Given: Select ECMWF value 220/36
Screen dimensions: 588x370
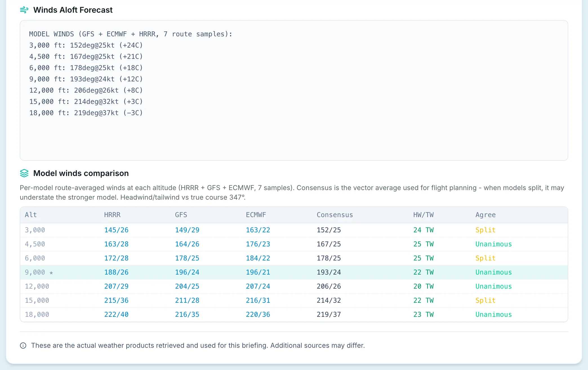Looking at the screenshot, I should click(x=258, y=315).
